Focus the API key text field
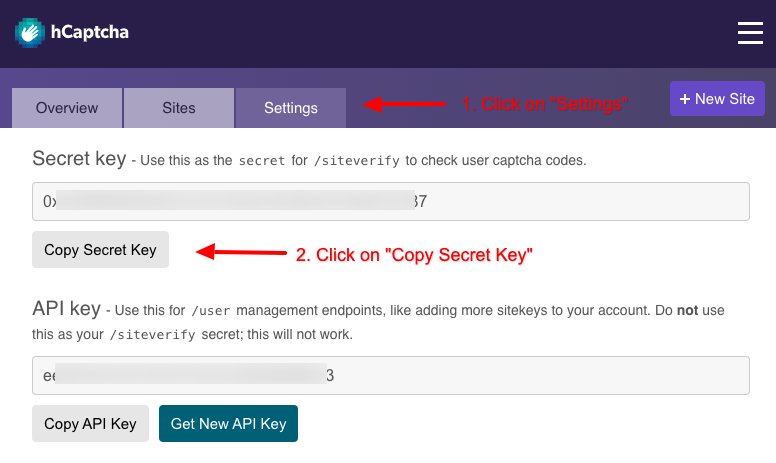This screenshot has width=776, height=463. coord(391,375)
